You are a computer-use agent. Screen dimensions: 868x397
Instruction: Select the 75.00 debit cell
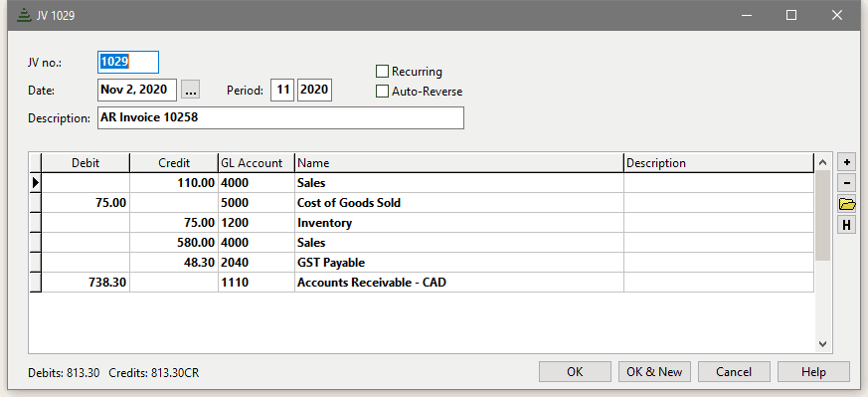pyautogui.click(x=86, y=203)
